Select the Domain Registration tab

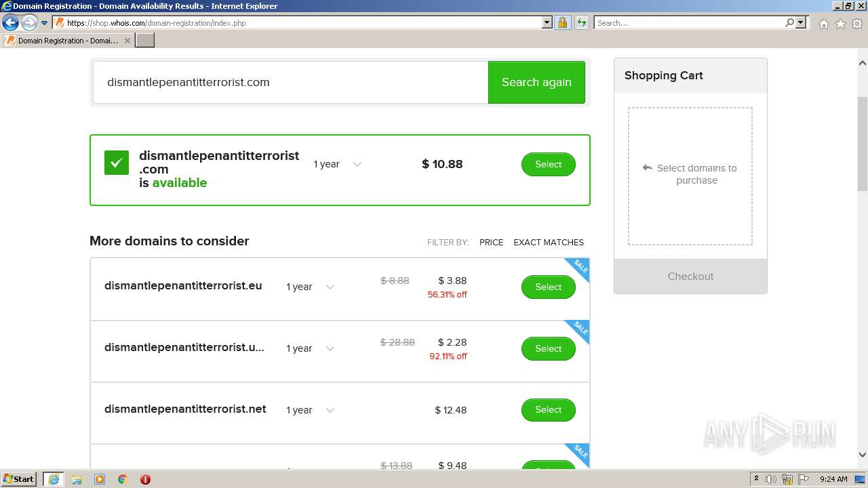click(66, 41)
